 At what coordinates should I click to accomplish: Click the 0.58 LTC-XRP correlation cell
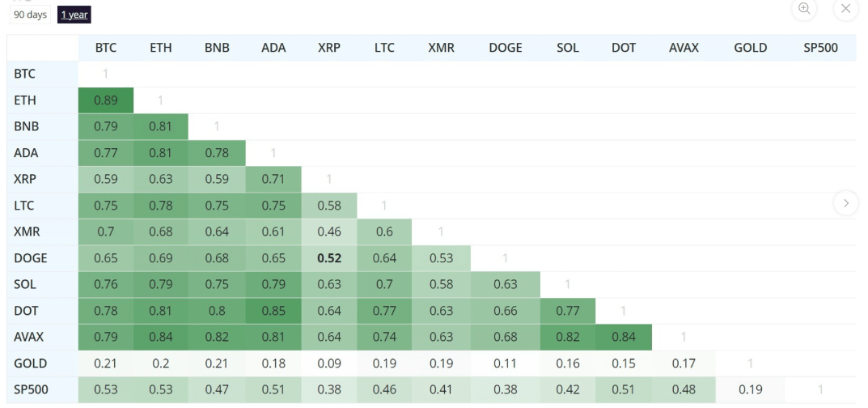tap(329, 206)
